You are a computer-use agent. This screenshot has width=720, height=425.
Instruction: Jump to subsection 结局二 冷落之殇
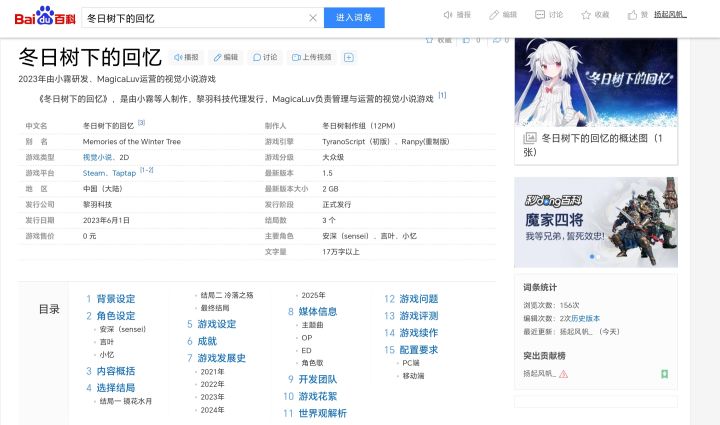[227, 295]
